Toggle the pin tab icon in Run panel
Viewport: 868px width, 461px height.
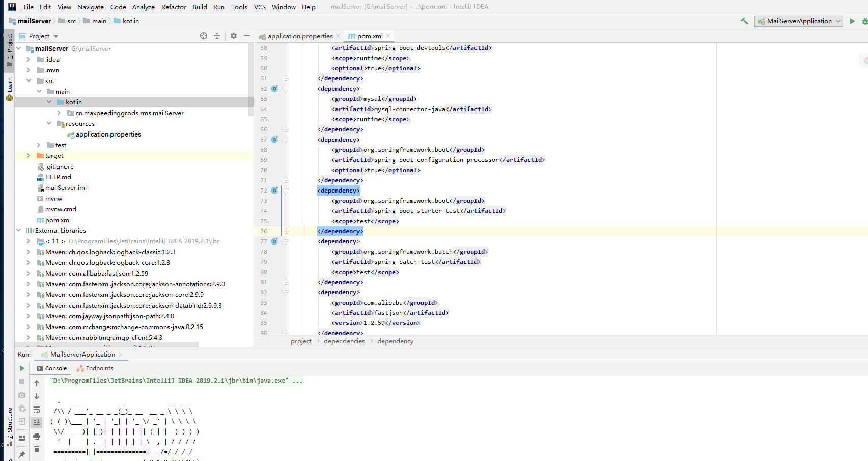click(x=22, y=454)
